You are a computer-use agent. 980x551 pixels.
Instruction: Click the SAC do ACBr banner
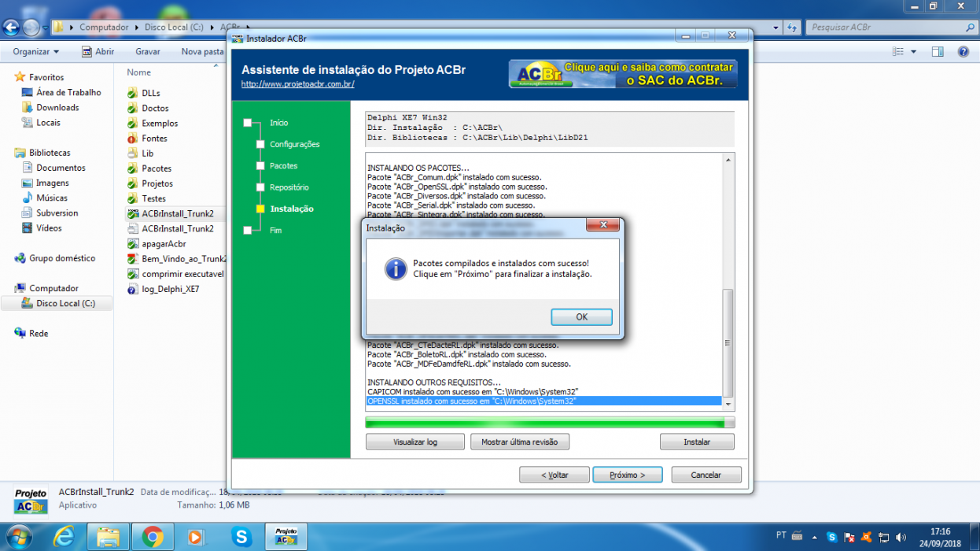(x=623, y=74)
